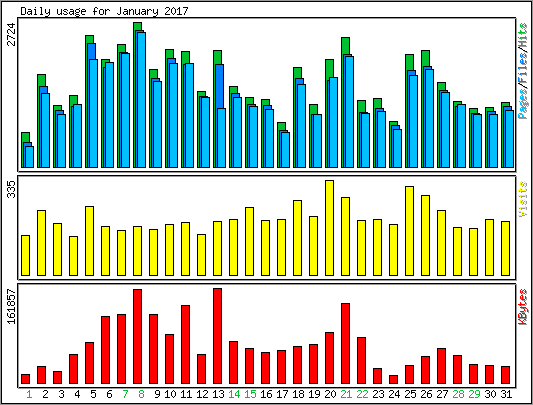This screenshot has width=533, height=405.
Task: Click the day label "27"
Action: pyautogui.click(x=442, y=394)
